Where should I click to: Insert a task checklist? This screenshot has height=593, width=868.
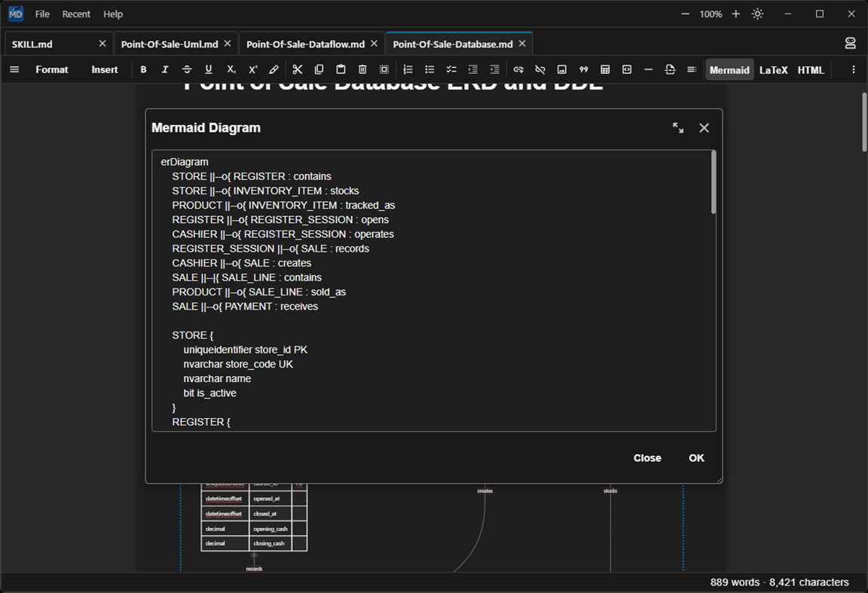451,70
